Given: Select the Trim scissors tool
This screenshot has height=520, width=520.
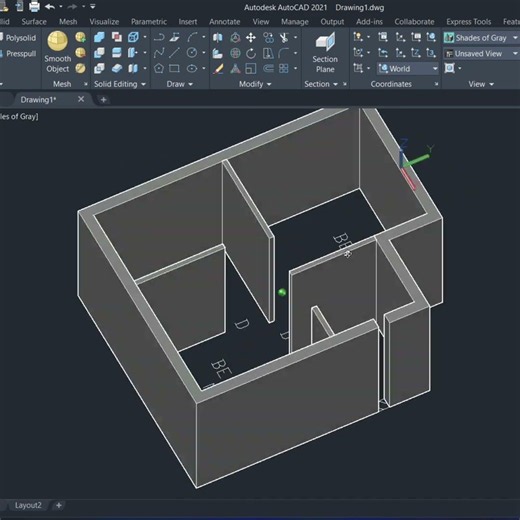Looking at the screenshot, I should (x=284, y=37).
